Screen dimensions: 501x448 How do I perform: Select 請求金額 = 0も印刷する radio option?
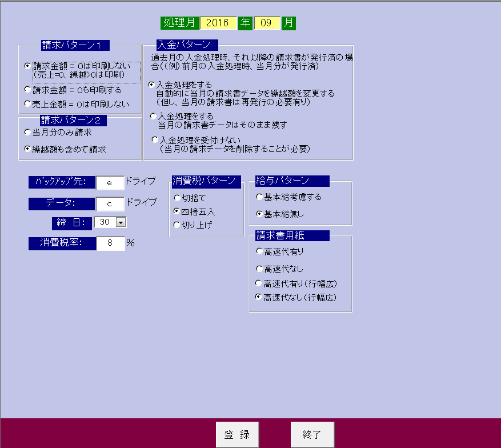pos(27,90)
